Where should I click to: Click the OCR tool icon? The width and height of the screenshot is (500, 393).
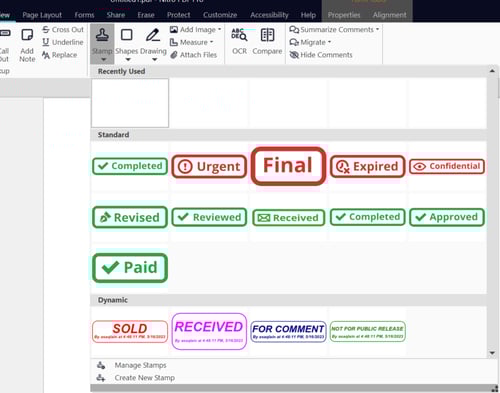(239, 35)
